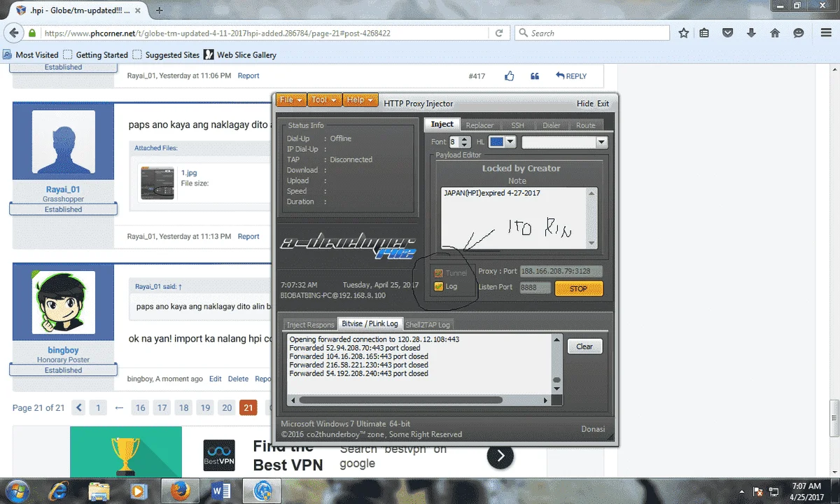Switch to the Dialer tab

point(552,125)
